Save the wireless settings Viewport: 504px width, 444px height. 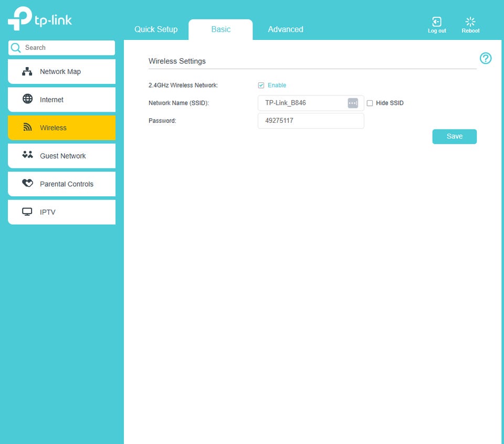coord(454,136)
